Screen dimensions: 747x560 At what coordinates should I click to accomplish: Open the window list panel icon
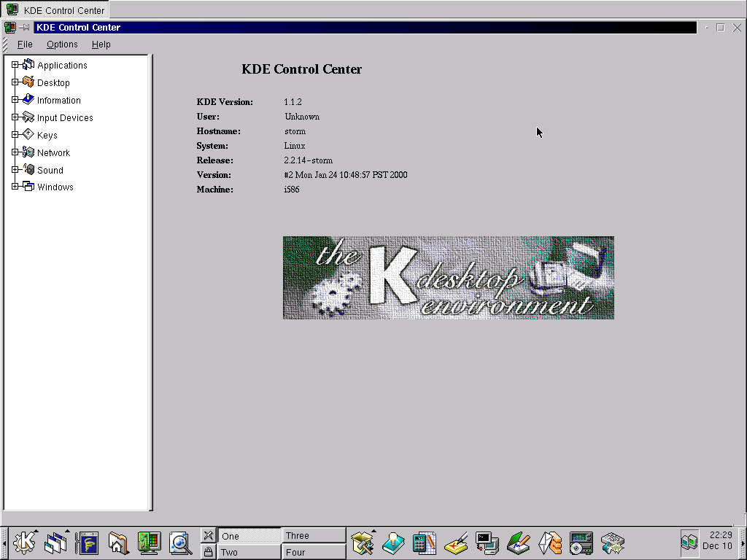55,542
